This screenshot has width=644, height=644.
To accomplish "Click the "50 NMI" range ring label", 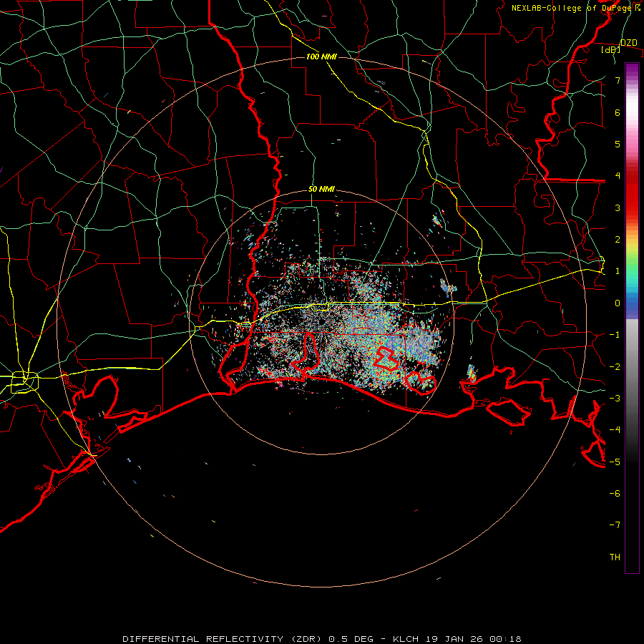I will pyautogui.click(x=321, y=189).
